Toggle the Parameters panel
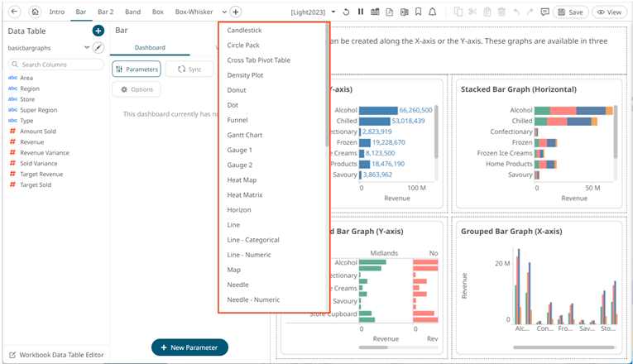This screenshot has height=364, width=633. (x=136, y=69)
